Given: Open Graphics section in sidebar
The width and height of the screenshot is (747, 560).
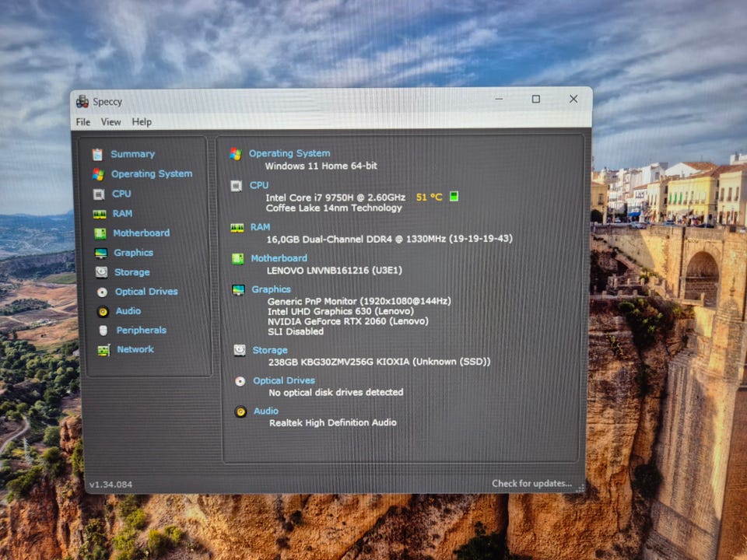Looking at the screenshot, I should click(x=133, y=253).
